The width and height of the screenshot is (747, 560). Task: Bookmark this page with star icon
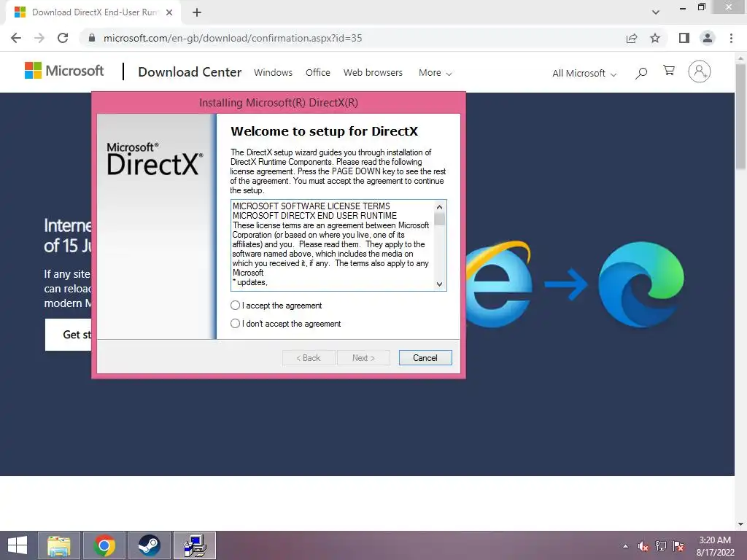pos(655,38)
